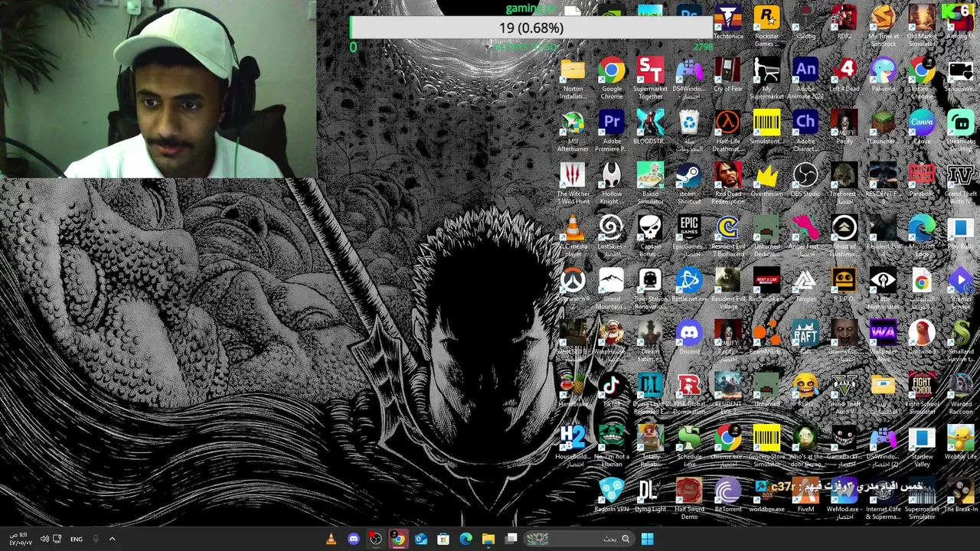
Task: Launch Techtonica shortcut
Action: click(x=727, y=22)
